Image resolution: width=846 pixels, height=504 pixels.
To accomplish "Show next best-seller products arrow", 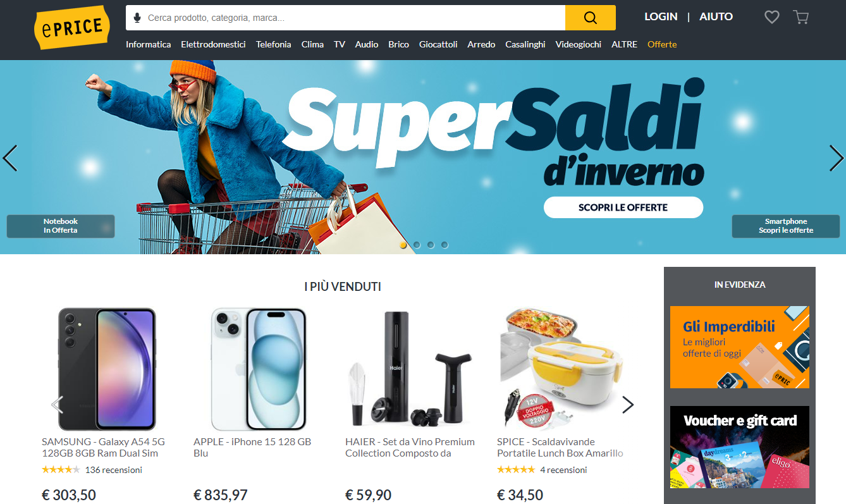I will pyautogui.click(x=628, y=405).
